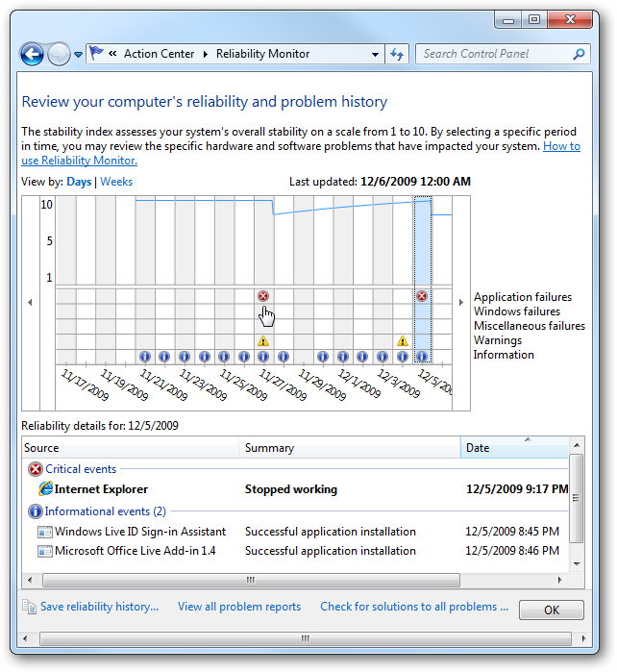Click the information icon for 11/21/2009
The width and height of the screenshot is (617, 672).
tap(145, 357)
